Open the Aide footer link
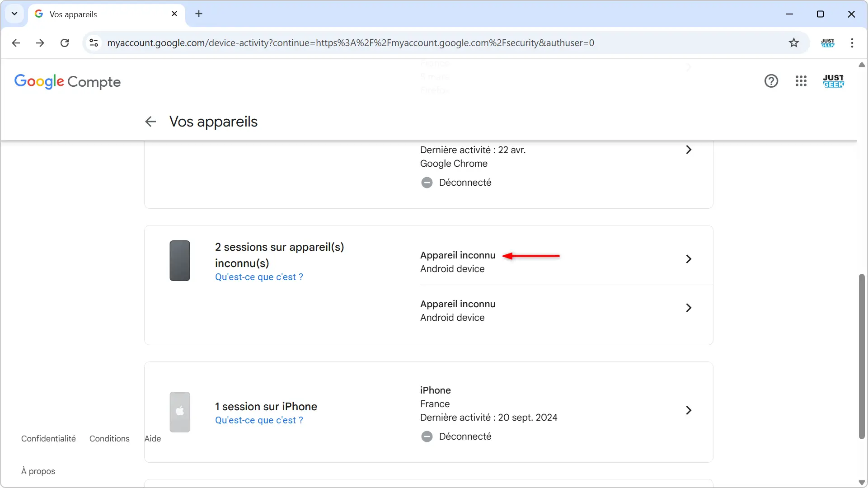Viewport: 868px width, 488px height. tap(153, 439)
